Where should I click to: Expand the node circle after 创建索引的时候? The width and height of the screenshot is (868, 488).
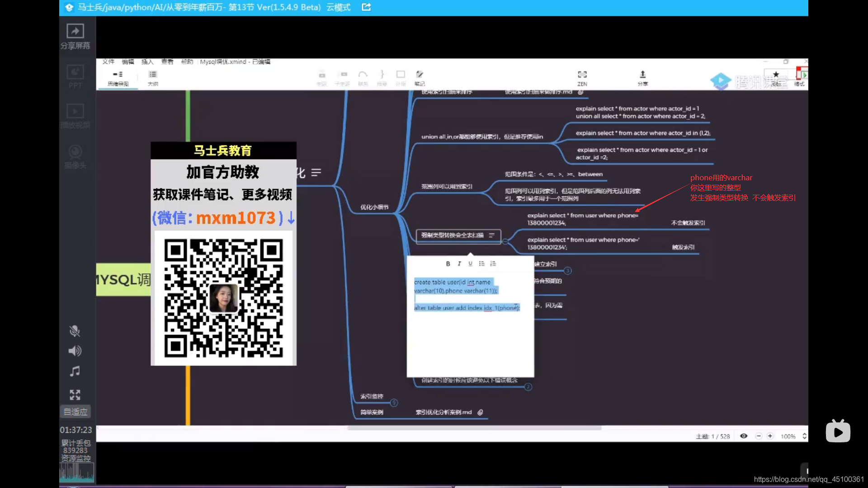click(528, 387)
